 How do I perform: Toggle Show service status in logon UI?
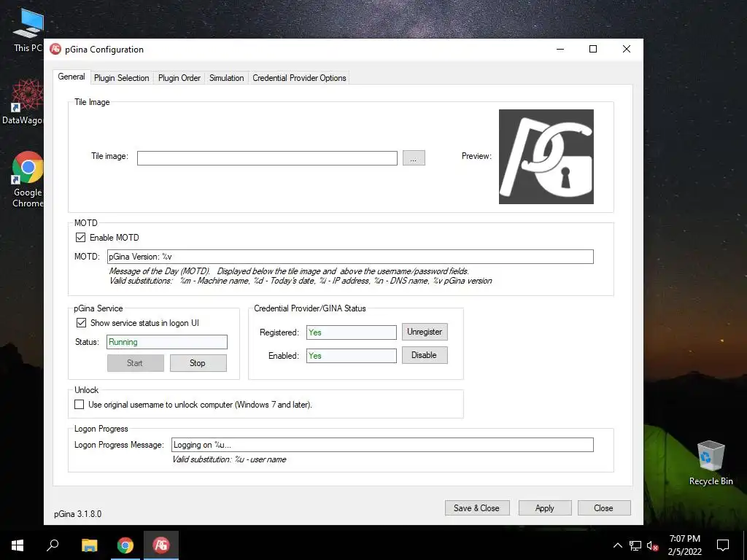tap(82, 323)
